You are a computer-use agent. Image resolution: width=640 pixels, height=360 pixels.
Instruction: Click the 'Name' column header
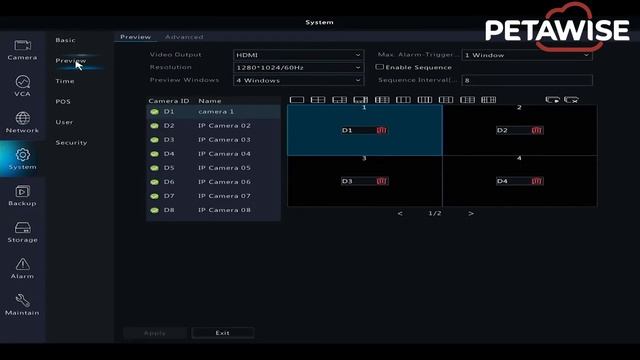point(209,100)
